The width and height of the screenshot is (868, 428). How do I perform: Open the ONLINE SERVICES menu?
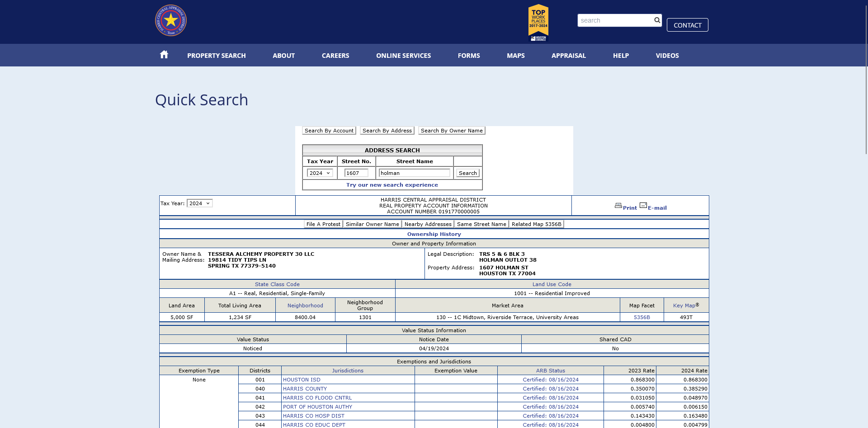pos(403,56)
